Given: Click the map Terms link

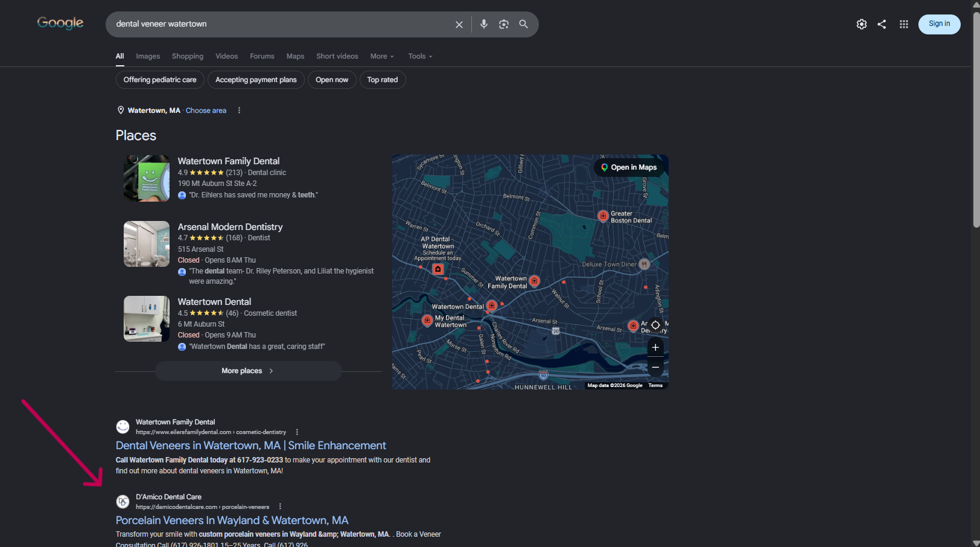Looking at the screenshot, I should click(x=655, y=385).
